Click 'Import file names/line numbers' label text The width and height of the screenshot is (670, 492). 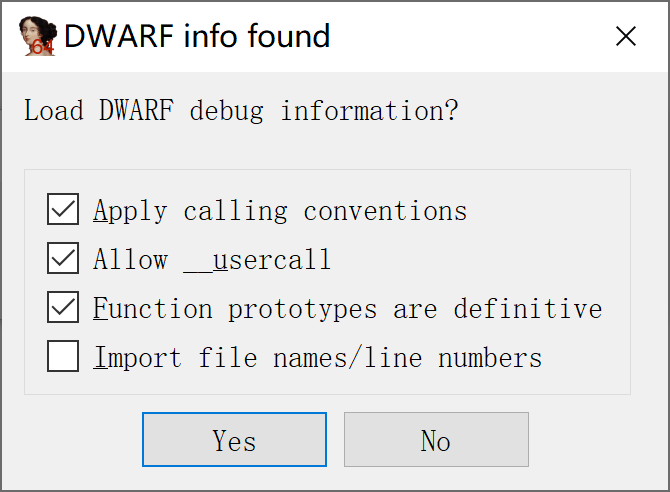pos(318,357)
